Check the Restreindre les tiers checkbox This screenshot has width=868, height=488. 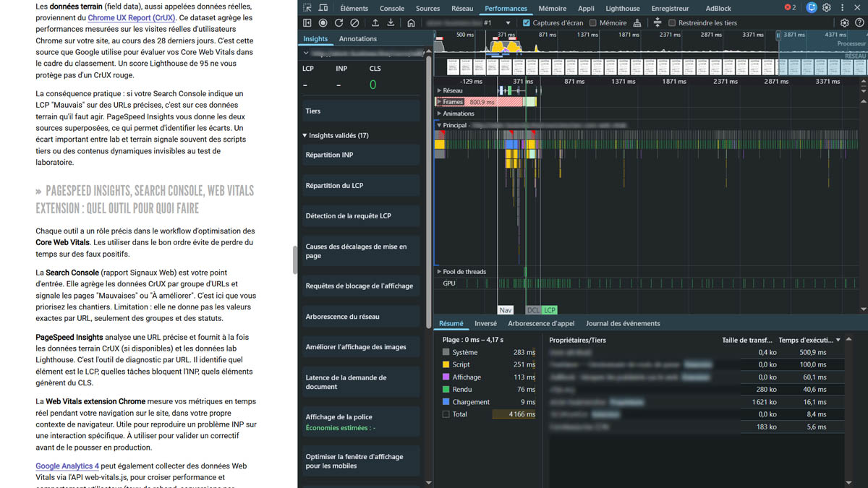pyautogui.click(x=672, y=23)
